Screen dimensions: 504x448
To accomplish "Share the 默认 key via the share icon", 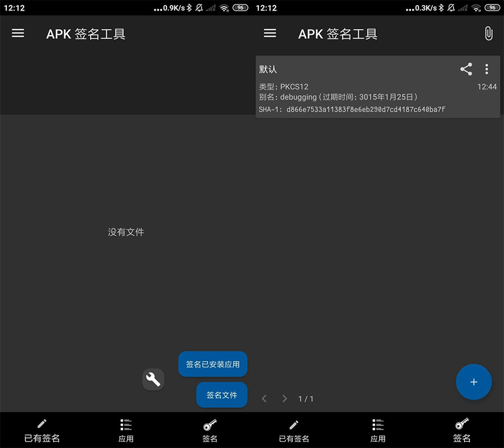I will click(466, 69).
